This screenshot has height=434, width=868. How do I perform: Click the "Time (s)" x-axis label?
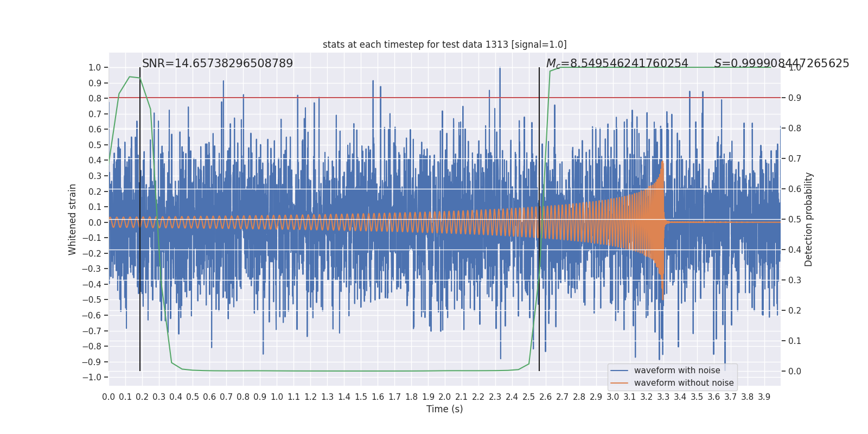click(x=444, y=409)
